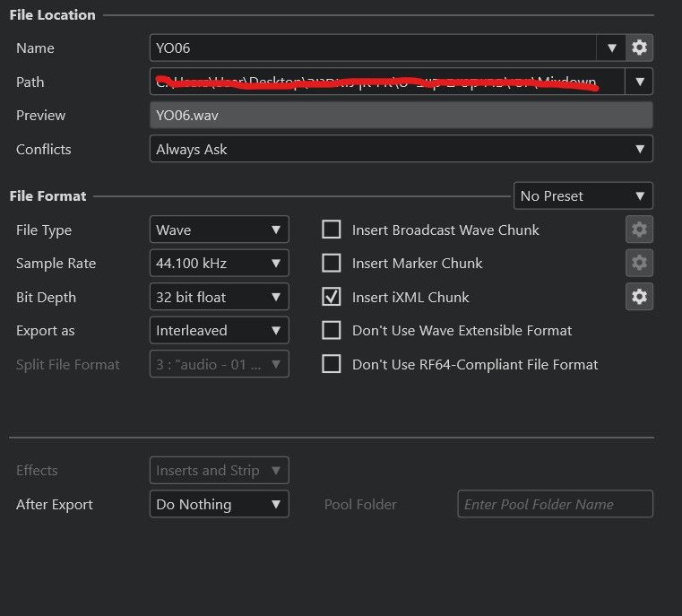The image size is (682, 616).
Task: Expand the Name history dropdown arrow
Action: (611, 48)
